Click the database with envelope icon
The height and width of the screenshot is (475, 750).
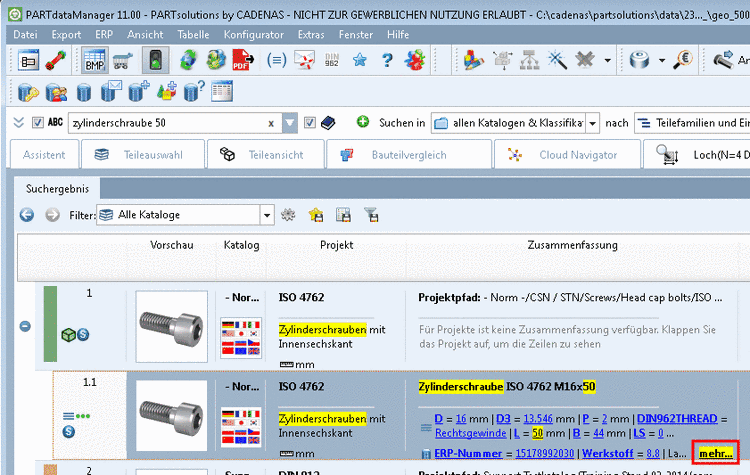(x=111, y=91)
